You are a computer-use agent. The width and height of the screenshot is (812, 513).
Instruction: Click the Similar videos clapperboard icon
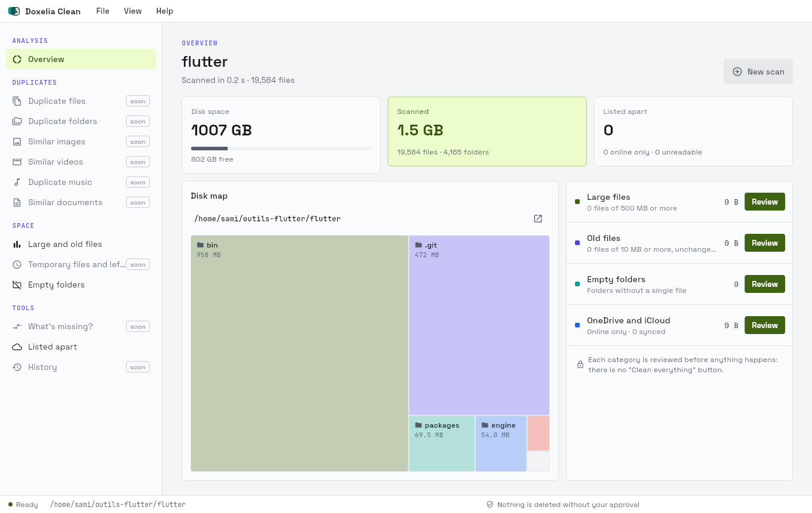click(17, 162)
